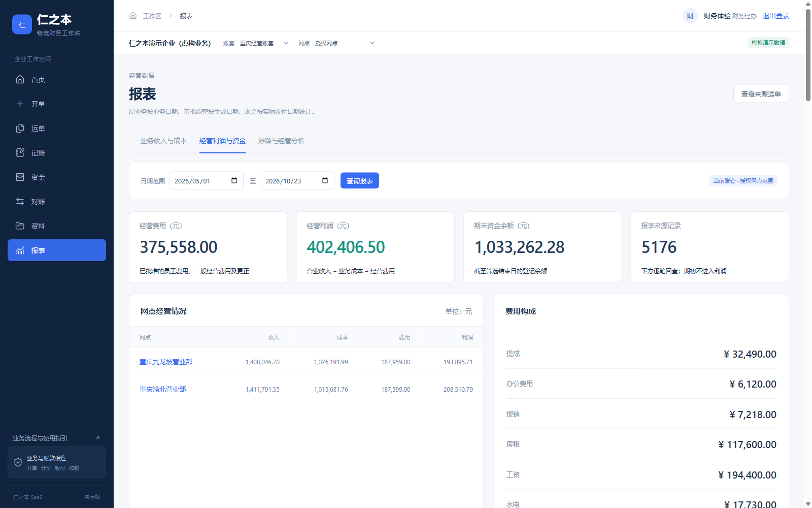Click 1,033,262.28 ending balance value
The image size is (812, 508).
519,247
